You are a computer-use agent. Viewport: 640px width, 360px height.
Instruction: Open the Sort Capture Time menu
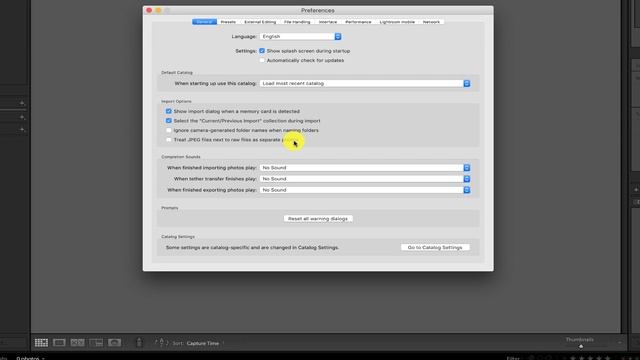tap(203, 343)
